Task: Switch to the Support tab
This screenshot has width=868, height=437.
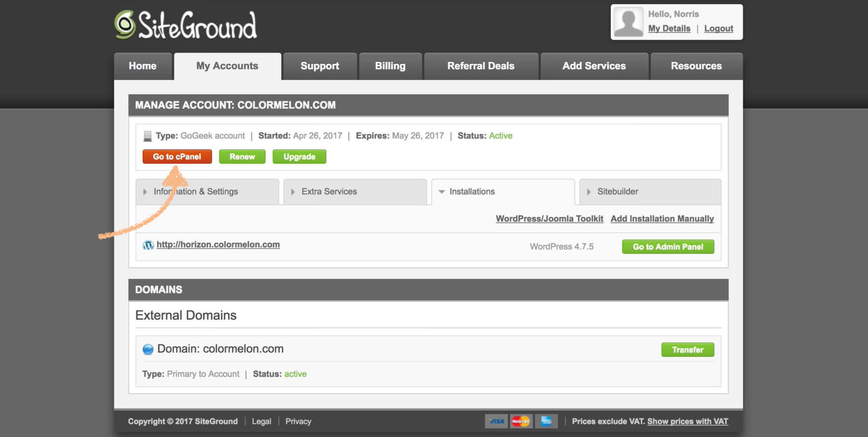Action: tap(320, 66)
